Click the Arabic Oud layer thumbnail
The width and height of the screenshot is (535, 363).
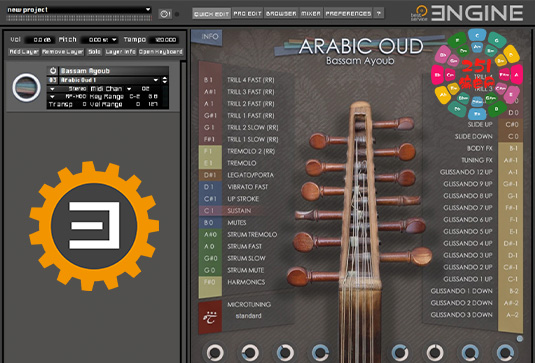pos(27,87)
